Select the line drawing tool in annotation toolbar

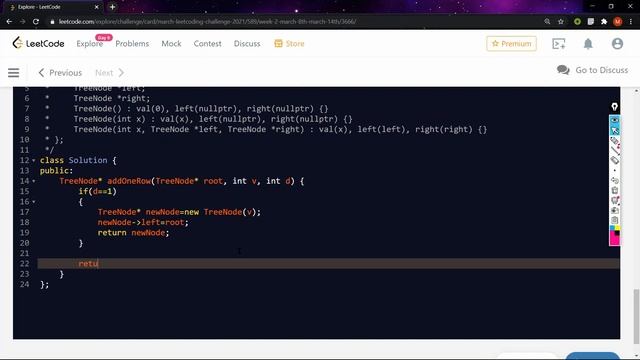[614, 151]
